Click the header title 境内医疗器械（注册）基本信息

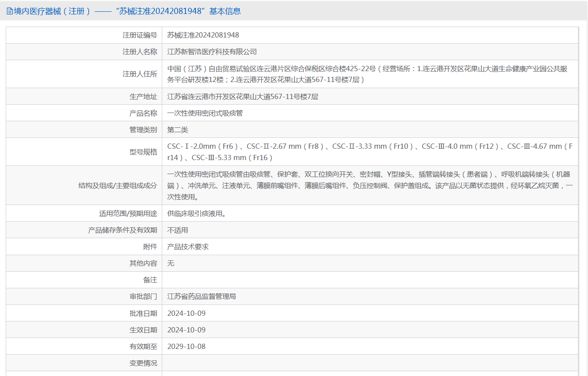click(x=127, y=11)
